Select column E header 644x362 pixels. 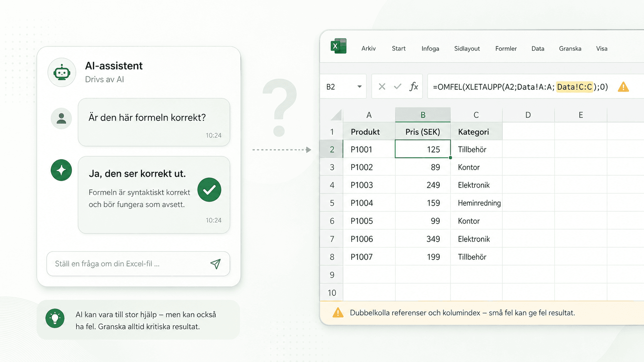(580, 115)
